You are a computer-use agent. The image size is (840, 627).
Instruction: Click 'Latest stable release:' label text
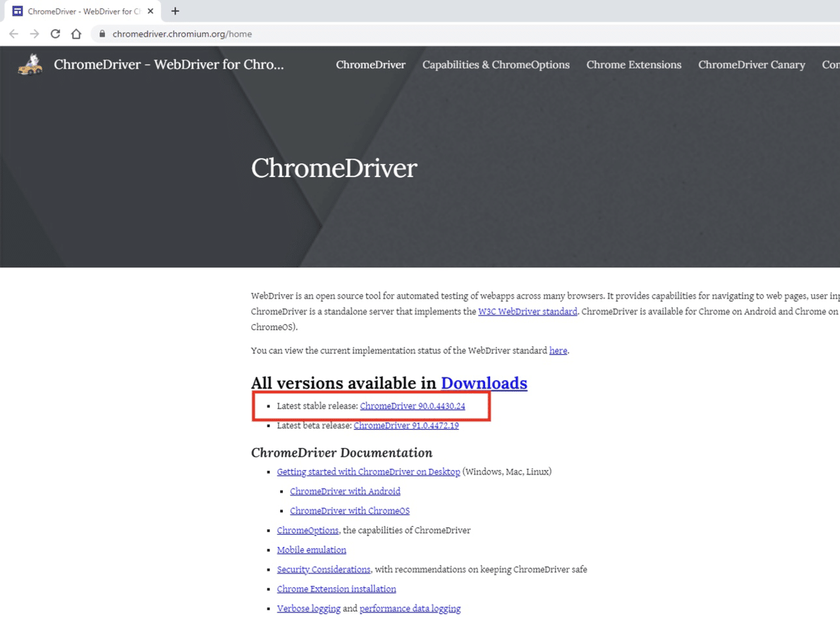[317, 406]
